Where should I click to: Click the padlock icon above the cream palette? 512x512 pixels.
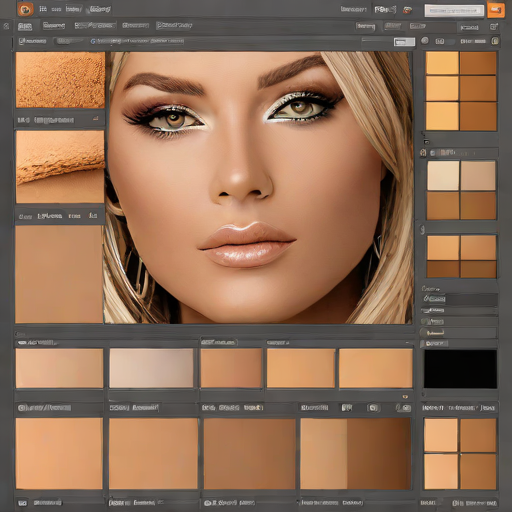point(423,153)
